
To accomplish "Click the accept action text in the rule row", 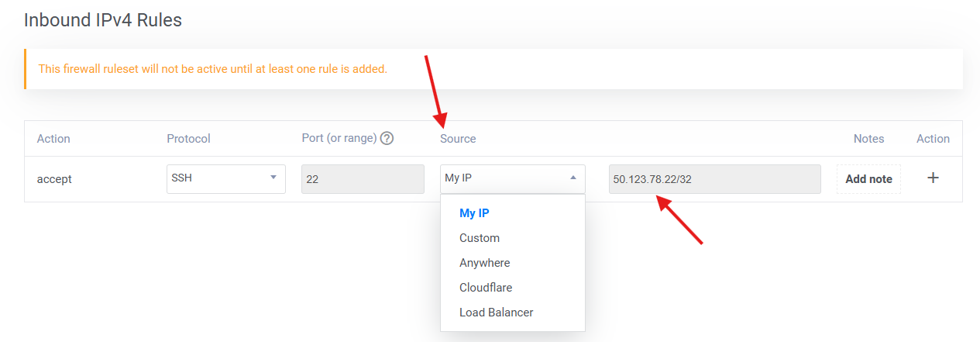I will point(54,179).
